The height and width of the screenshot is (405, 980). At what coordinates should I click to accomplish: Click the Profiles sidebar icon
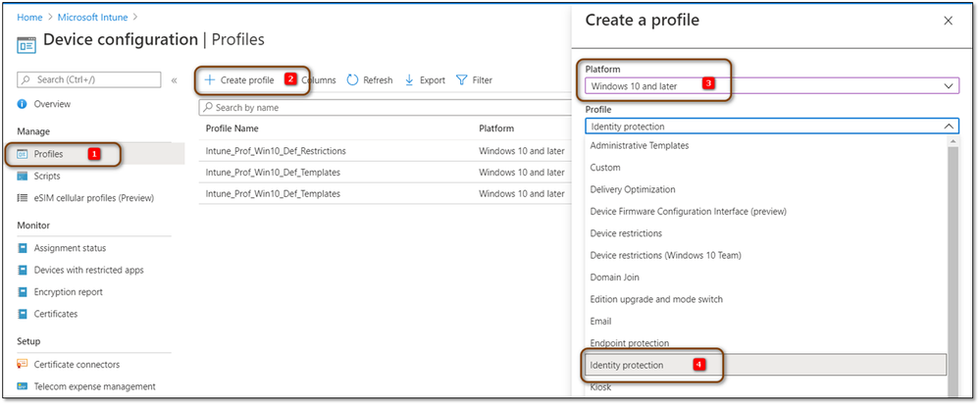pos(23,154)
